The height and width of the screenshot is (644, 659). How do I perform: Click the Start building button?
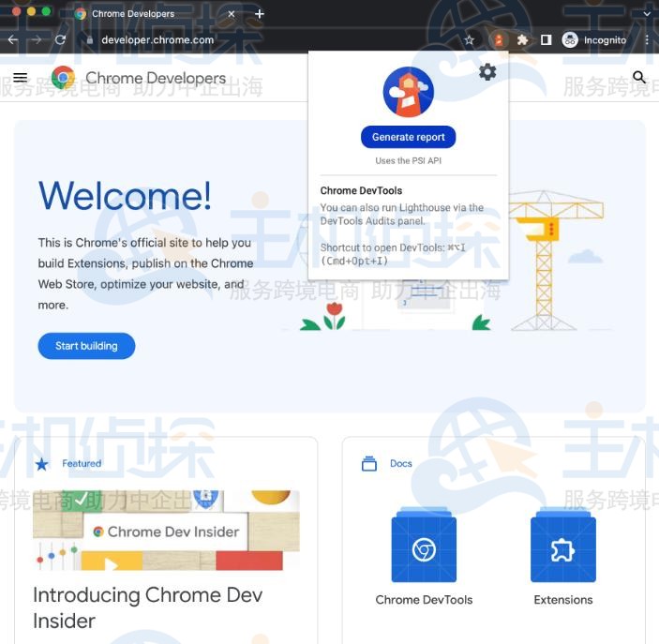tap(86, 346)
